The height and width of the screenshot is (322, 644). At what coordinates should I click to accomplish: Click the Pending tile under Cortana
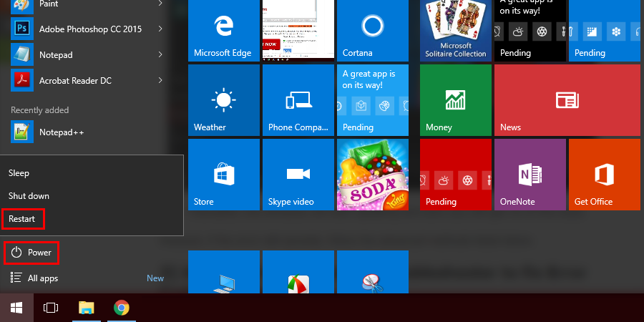coord(373,100)
